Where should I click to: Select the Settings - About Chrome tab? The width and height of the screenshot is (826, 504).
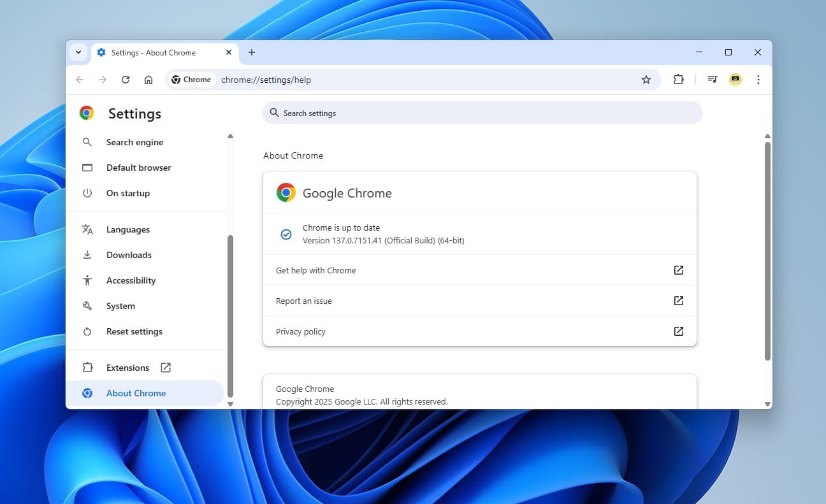165,52
